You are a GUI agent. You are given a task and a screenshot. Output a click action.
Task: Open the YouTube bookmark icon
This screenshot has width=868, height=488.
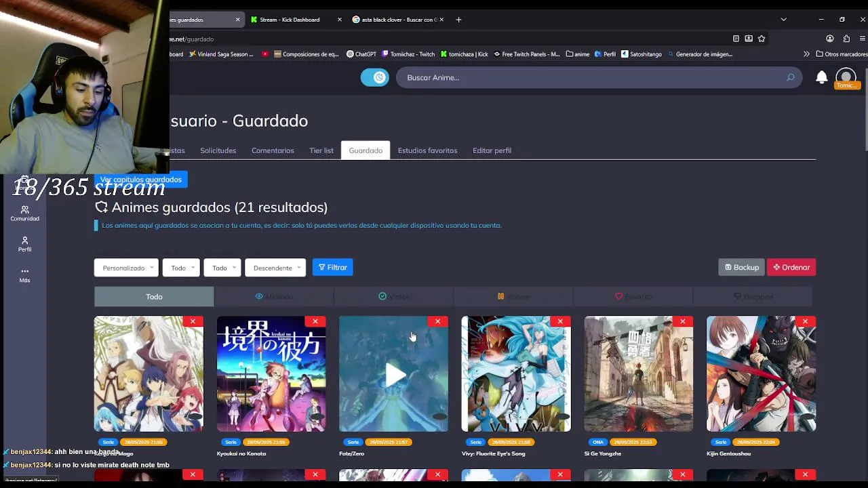click(x=265, y=54)
